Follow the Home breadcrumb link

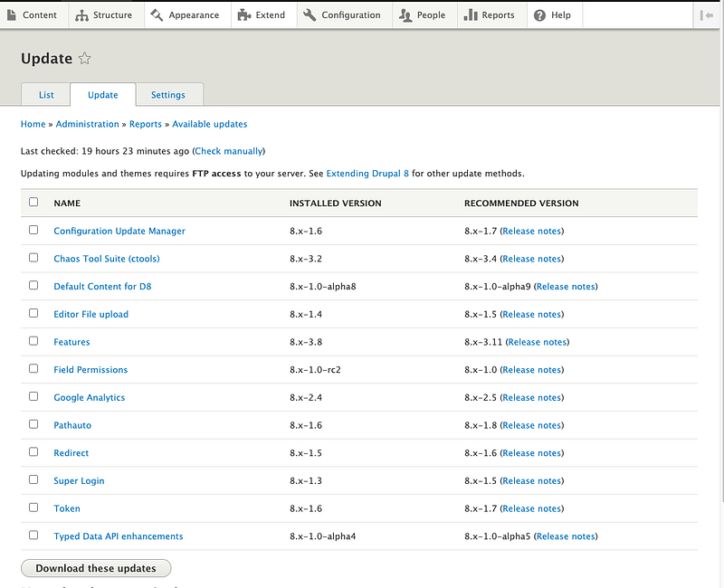(x=33, y=124)
